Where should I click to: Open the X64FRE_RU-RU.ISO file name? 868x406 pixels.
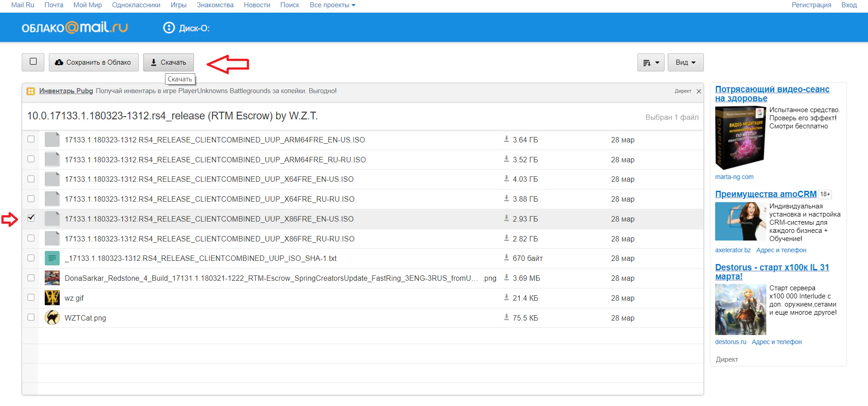[x=209, y=199]
